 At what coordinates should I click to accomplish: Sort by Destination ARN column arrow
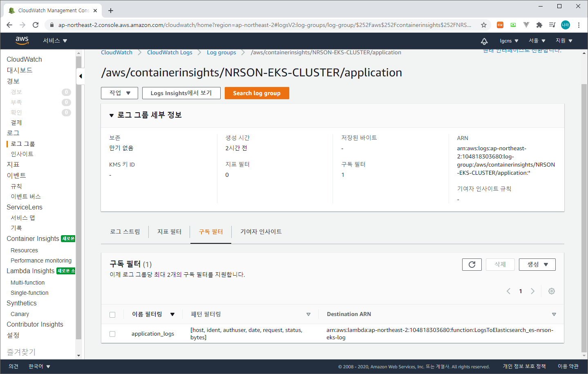(x=554, y=314)
